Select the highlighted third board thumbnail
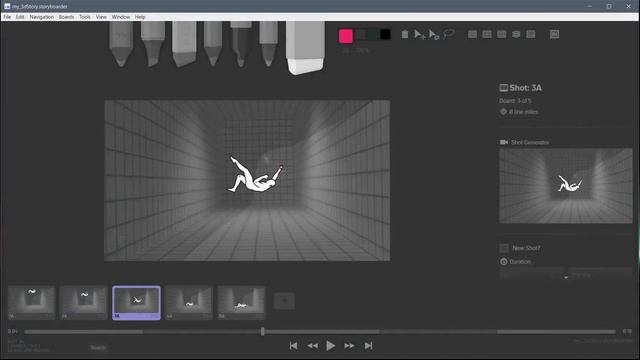The height and width of the screenshot is (360, 640). [x=136, y=302]
